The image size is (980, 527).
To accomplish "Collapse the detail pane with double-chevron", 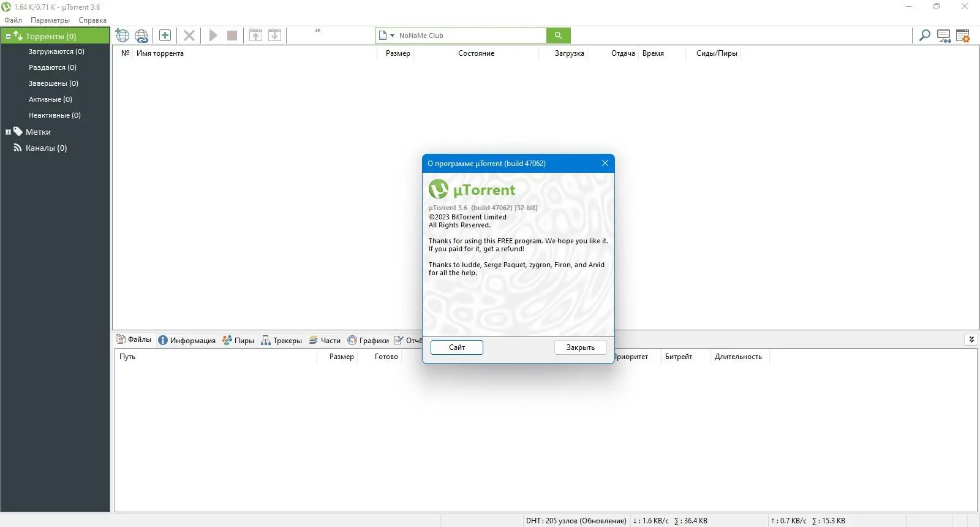I will pos(971,339).
